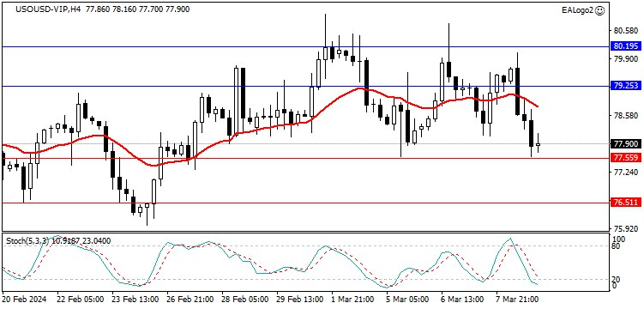
Task: Click the USOUSD-VIP,H4 chart title
Action: pyautogui.click(x=48, y=9)
